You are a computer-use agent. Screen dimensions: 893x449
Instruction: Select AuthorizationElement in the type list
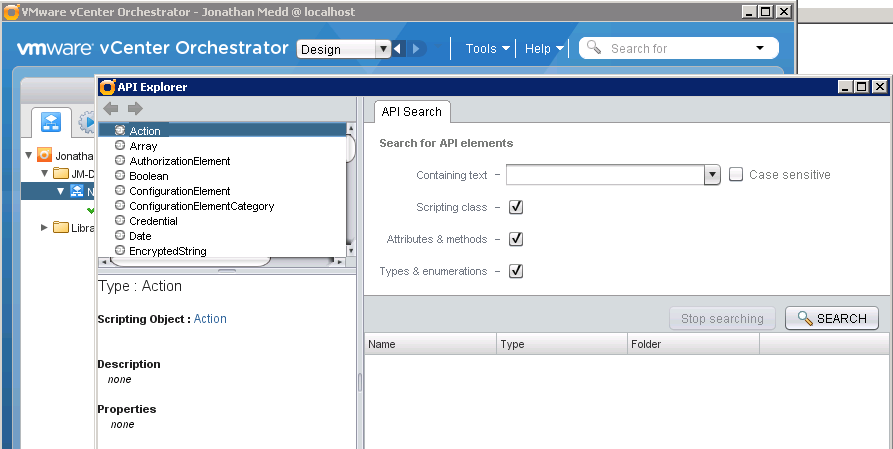(222, 161)
